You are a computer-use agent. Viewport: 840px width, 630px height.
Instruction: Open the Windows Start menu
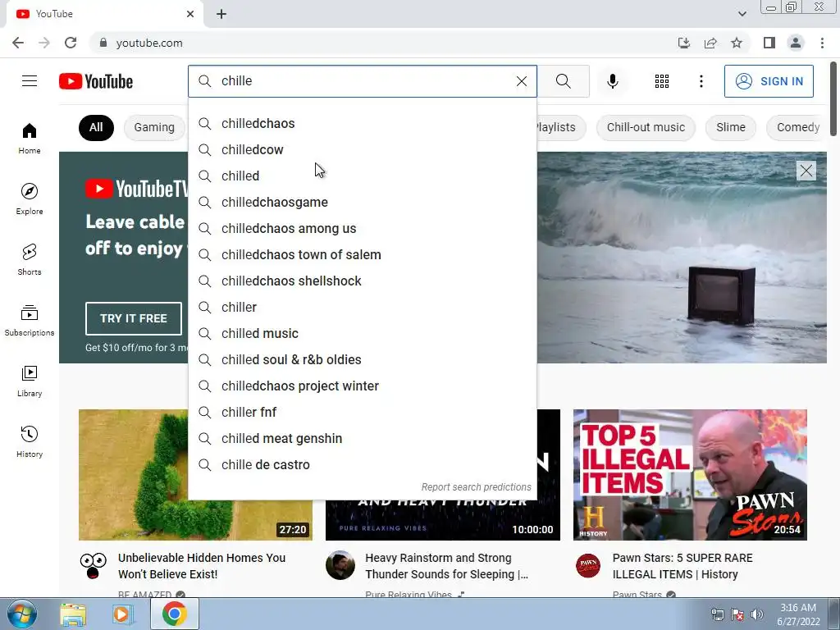(22, 614)
